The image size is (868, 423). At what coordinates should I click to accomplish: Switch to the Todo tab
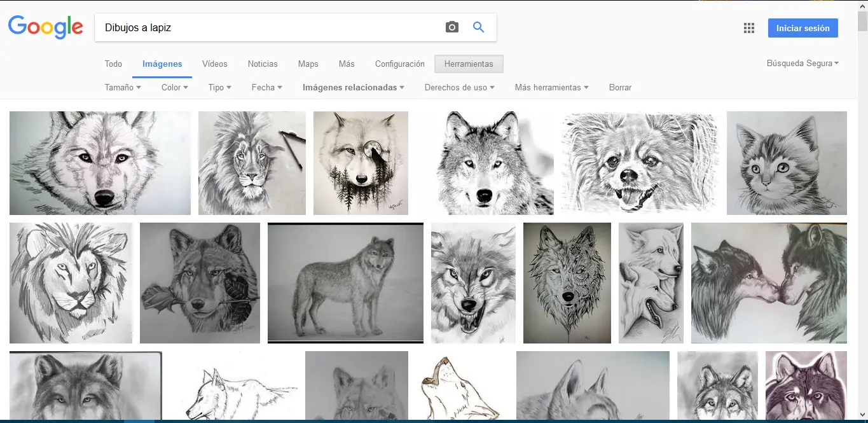(x=113, y=64)
